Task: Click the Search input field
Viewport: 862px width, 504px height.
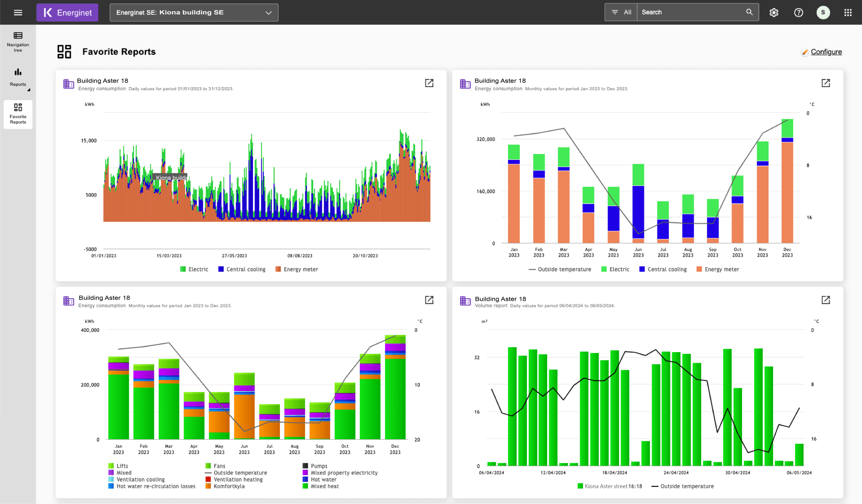Action: [x=693, y=12]
